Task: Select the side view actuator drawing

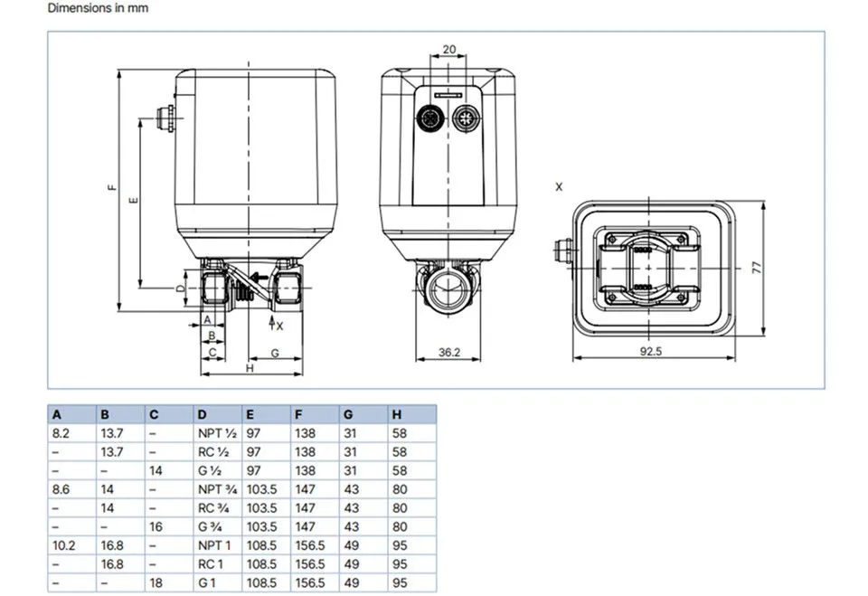Action: click(x=246, y=191)
